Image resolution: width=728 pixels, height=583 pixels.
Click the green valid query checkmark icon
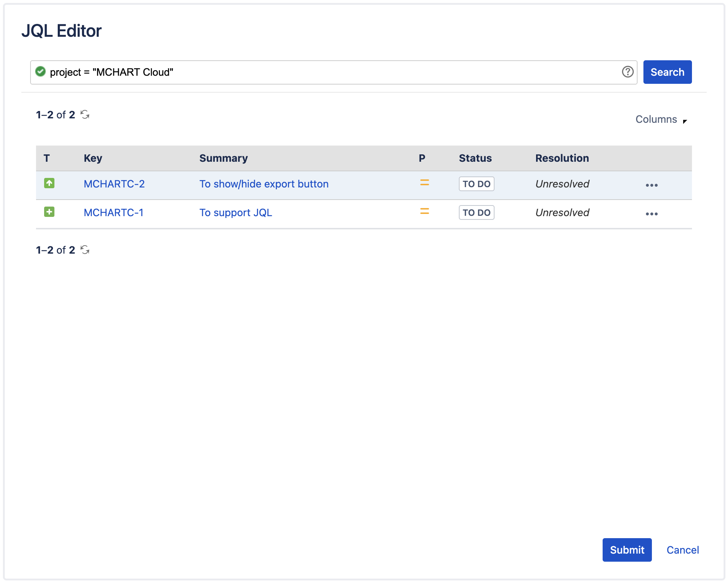pyautogui.click(x=41, y=72)
